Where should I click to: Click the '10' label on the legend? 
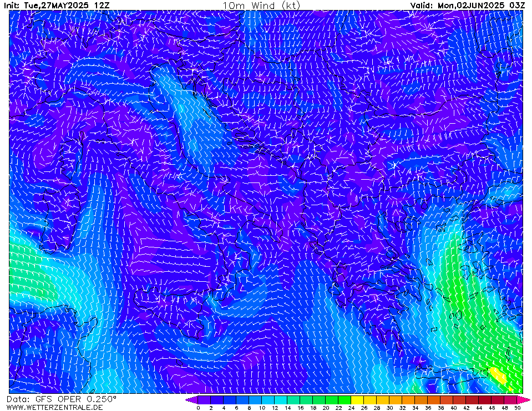coord(262,408)
